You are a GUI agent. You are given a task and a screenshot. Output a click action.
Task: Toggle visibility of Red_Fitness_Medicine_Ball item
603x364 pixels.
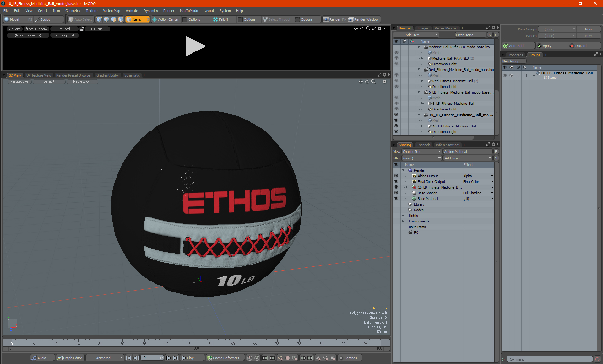click(x=396, y=81)
